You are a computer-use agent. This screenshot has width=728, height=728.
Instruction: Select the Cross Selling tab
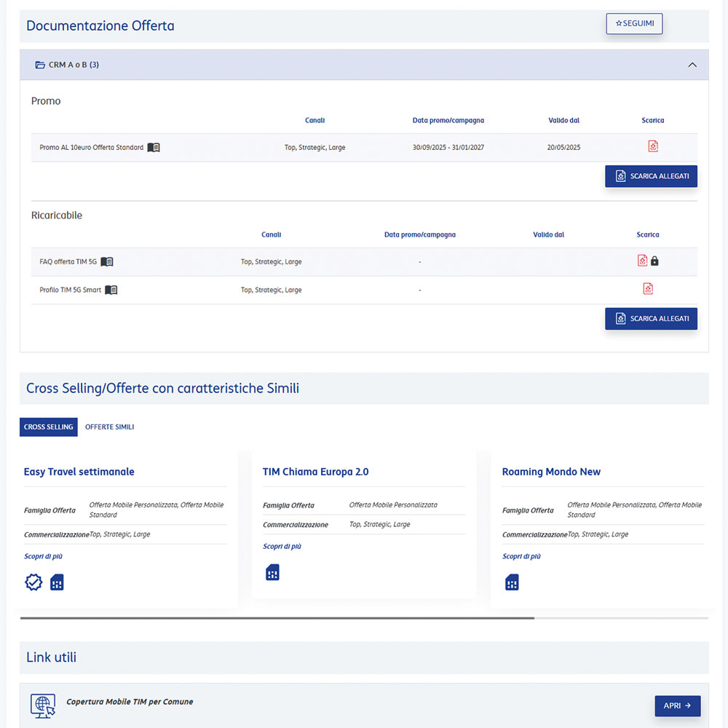pos(48,427)
